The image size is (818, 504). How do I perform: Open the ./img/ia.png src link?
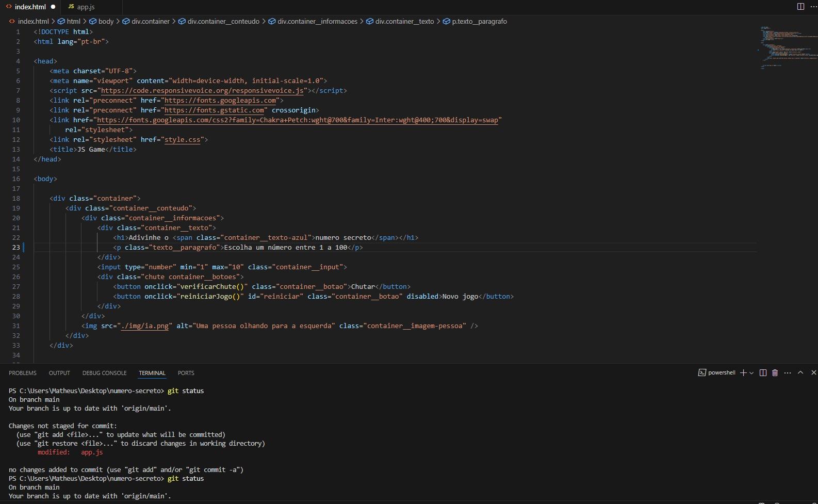click(144, 326)
